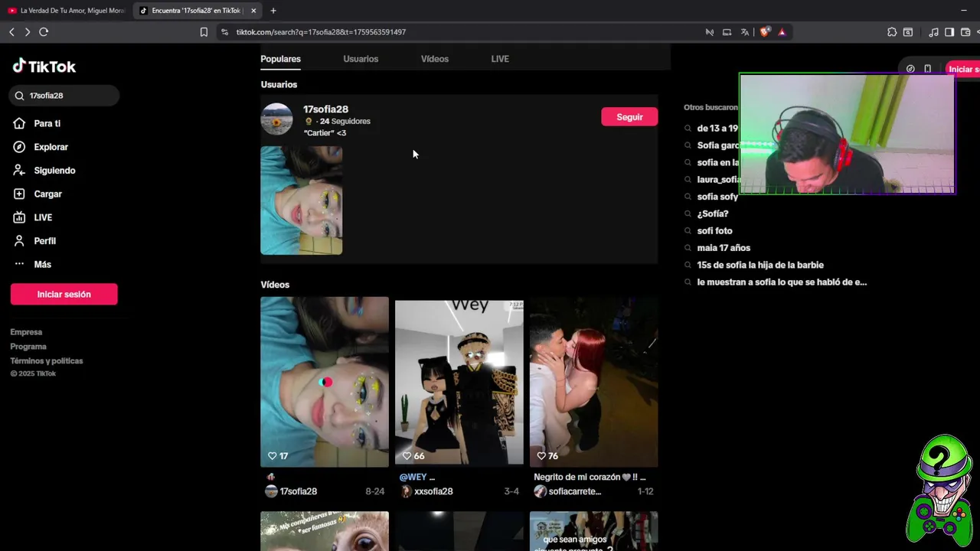Open the get TikTok app phone icon
980x551 pixels.
pos(927,69)
